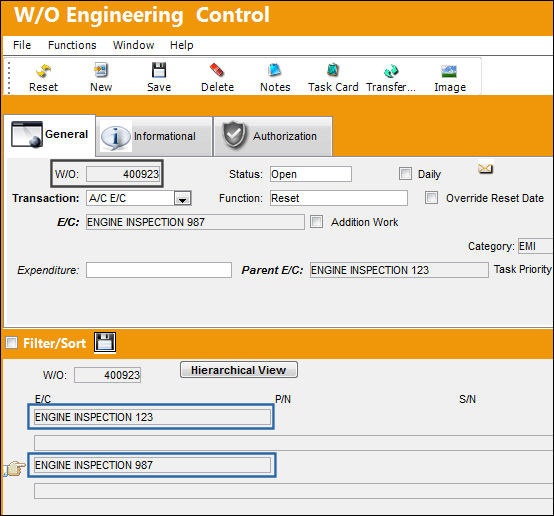The width and height of the screenshot is (554, 516).
Task: Click the Function field showing Reset
Action: 338,198
